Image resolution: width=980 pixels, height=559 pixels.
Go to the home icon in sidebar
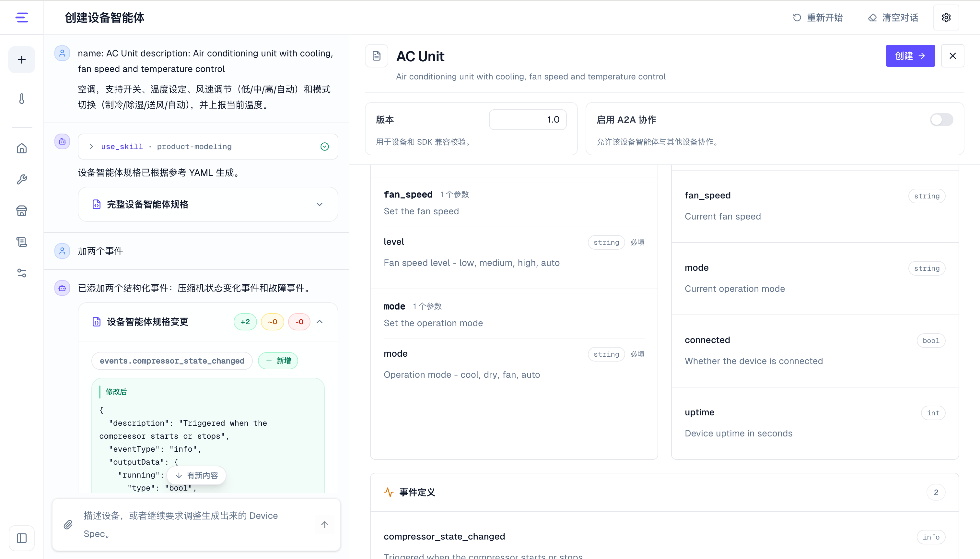click(x=21, y=148)
